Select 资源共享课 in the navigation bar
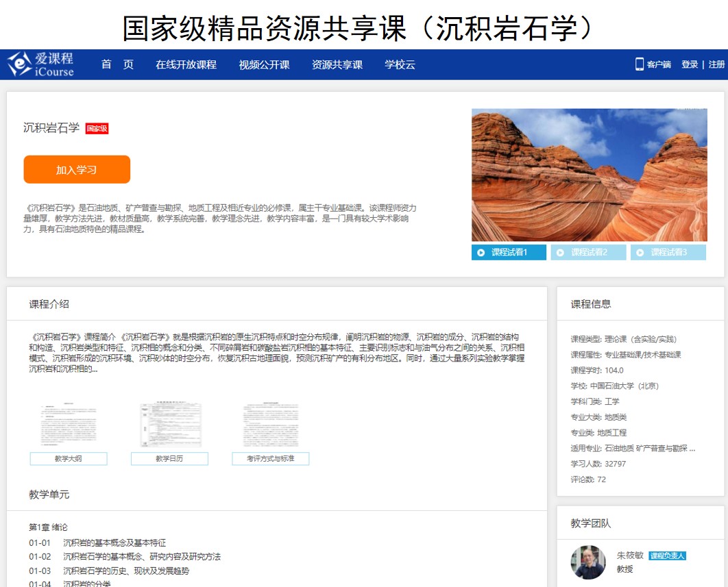 [x=337, y=64]
